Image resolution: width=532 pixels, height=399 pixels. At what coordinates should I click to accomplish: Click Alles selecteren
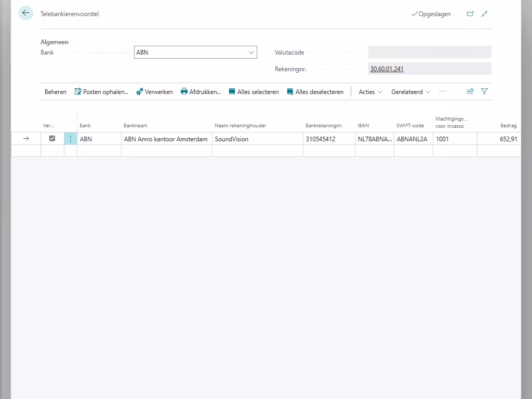tap(254, 92)
